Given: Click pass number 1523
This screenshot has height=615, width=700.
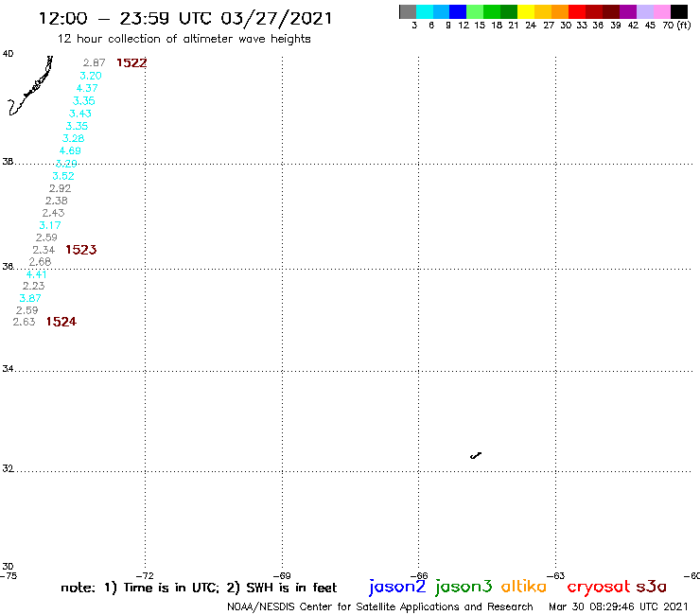Looking at the screenshot, I should [80, 250].
